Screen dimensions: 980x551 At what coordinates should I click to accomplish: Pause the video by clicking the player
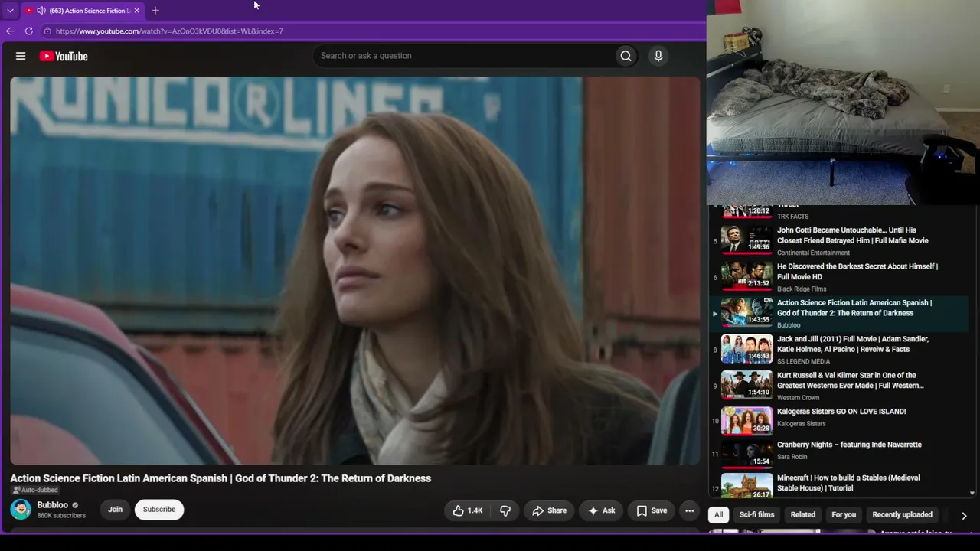[355, 270]
